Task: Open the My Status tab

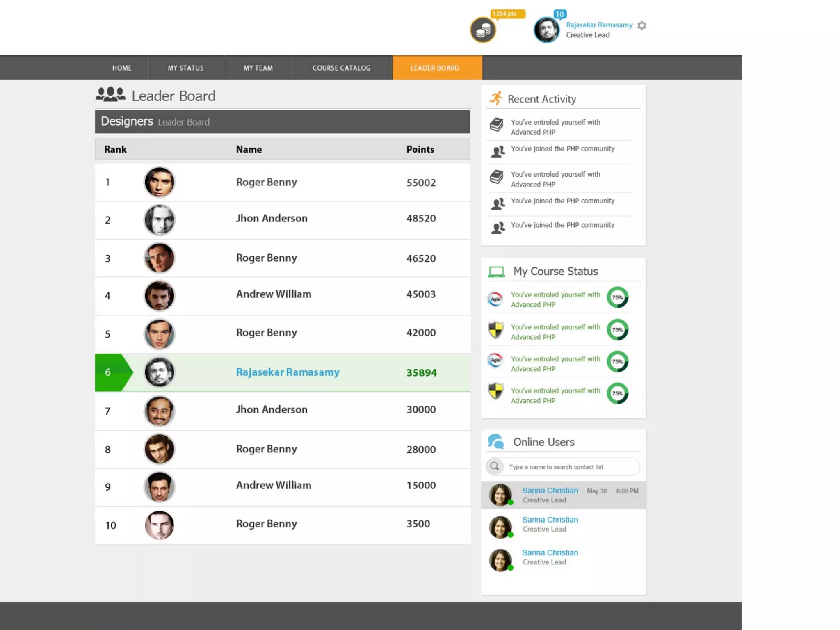Action: 185,68
